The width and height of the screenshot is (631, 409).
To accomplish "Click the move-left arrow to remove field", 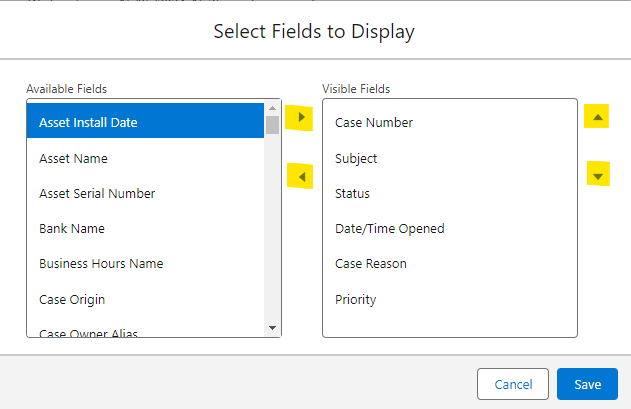I will (299, 177).
